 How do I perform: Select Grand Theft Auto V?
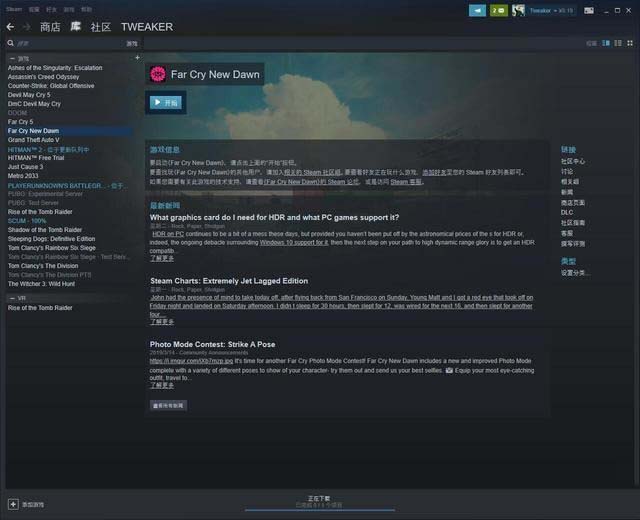pyautogui.click(x=33, y=140)
